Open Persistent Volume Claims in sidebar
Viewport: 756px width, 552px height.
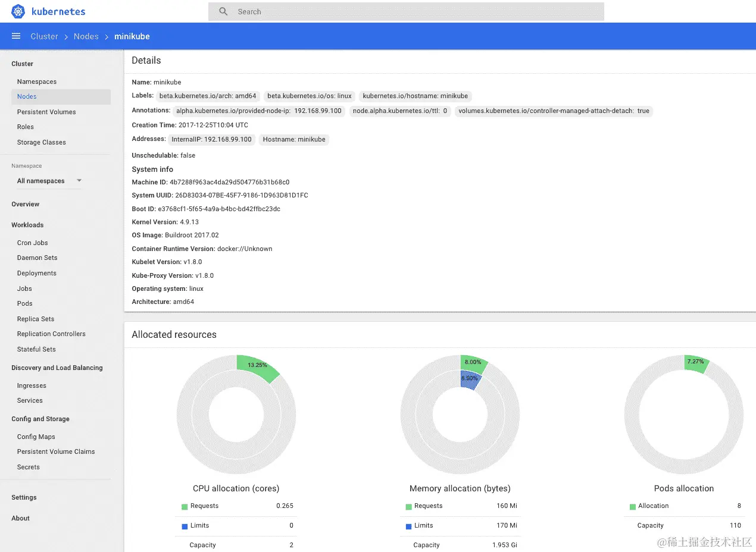pyautogui.click(x=56, y=451)
